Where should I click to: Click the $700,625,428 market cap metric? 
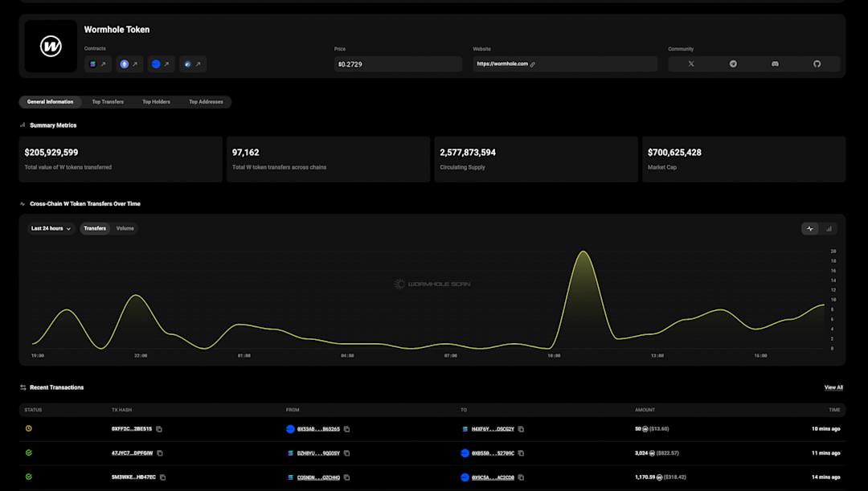coord(744,159)
